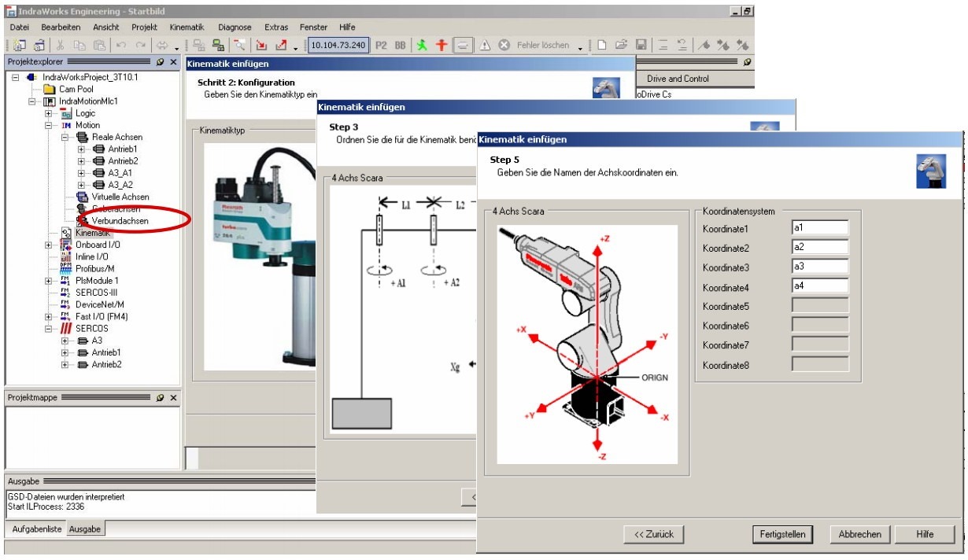Click the red standing figure icon
The height and width of the screenshot is (560, 968).
pos(442,46)
